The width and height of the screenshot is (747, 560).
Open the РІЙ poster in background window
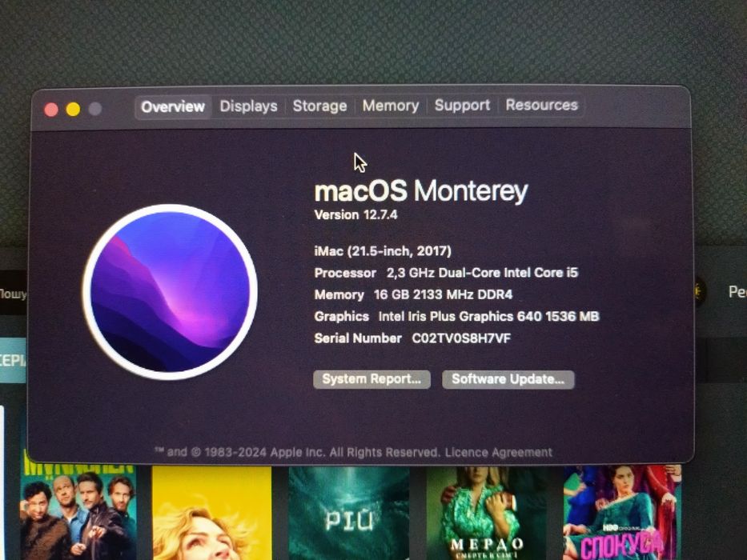tap(349, 513)
